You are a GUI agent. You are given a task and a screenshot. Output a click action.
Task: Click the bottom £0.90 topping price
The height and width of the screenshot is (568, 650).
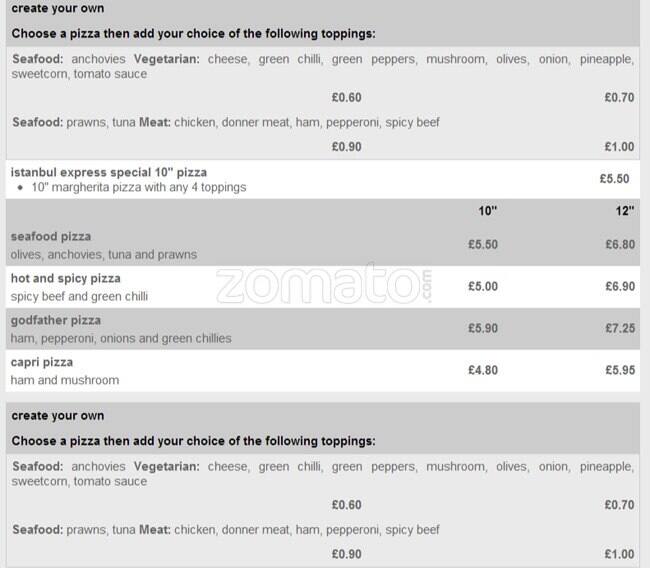[347, 554]
